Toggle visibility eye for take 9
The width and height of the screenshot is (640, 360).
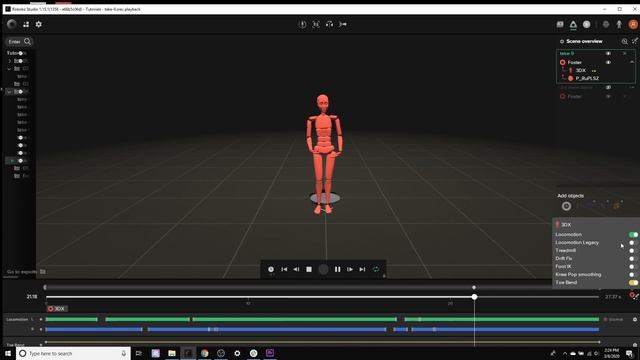click(608, 53)
